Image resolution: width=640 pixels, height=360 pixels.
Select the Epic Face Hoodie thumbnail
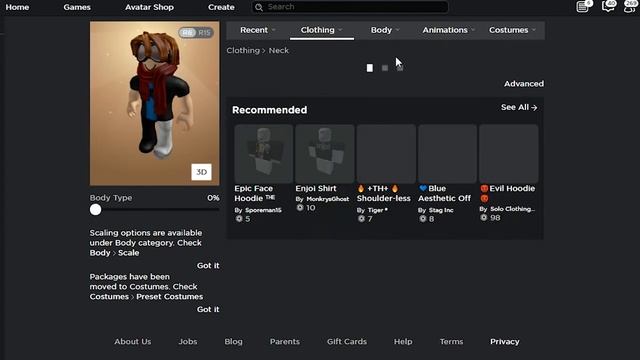(264, 154)
